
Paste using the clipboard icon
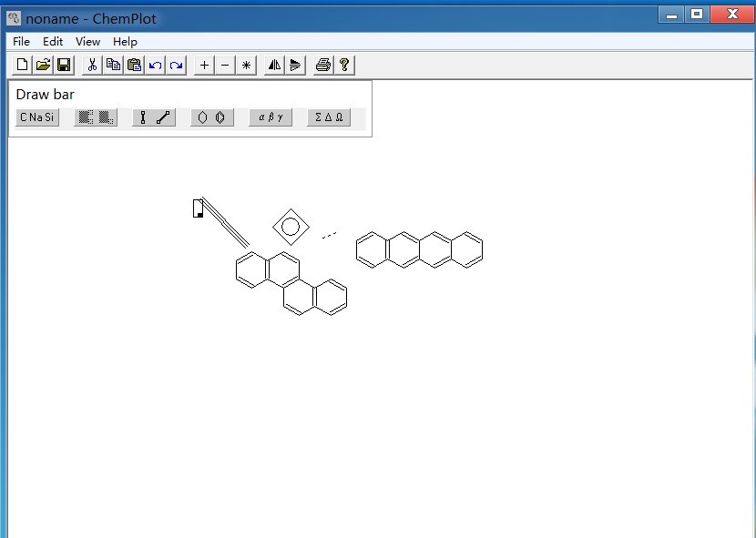tap(134, 65)
